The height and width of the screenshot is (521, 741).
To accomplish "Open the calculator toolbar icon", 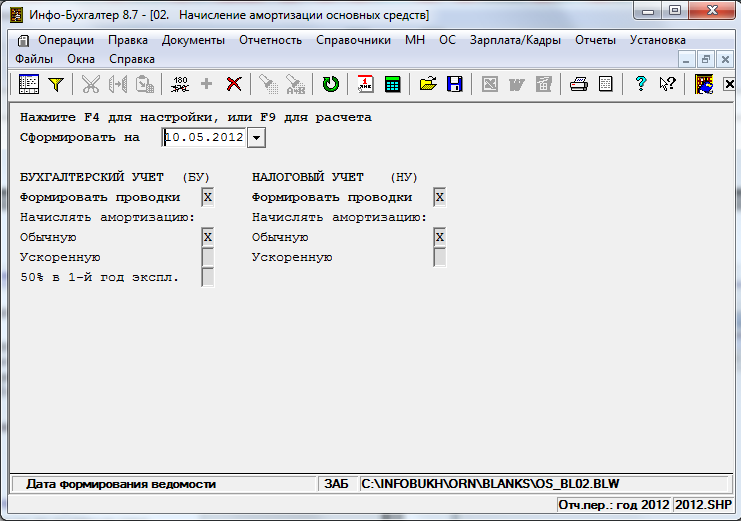I will coord(392,84).
